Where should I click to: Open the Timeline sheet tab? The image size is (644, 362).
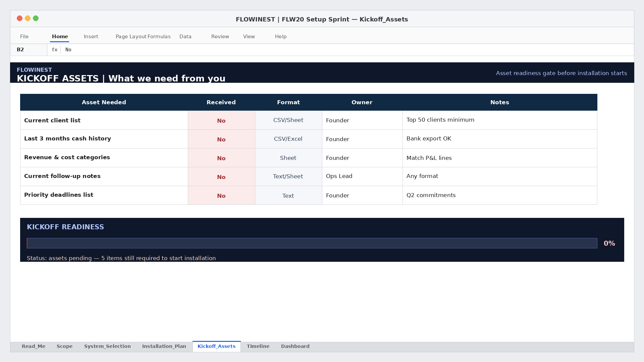pos(258,347)
